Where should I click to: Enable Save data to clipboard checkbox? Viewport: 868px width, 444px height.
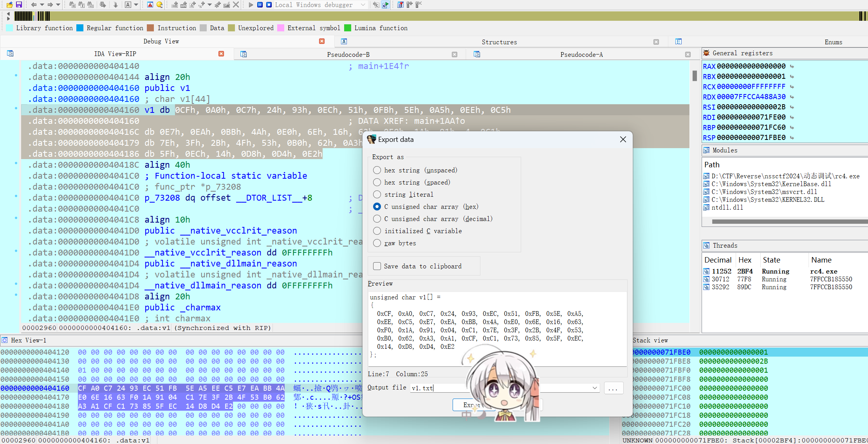click(377, 266)
